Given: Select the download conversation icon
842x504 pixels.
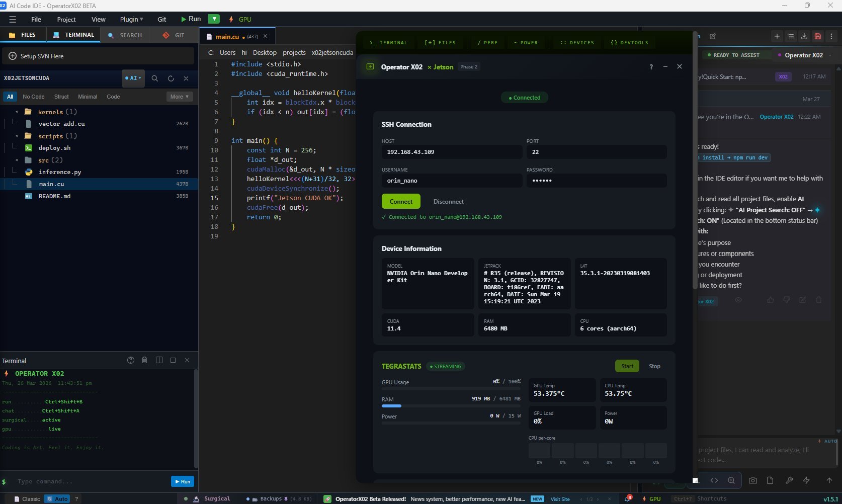Looking at the screenshot, I should (x=804, y=37).
